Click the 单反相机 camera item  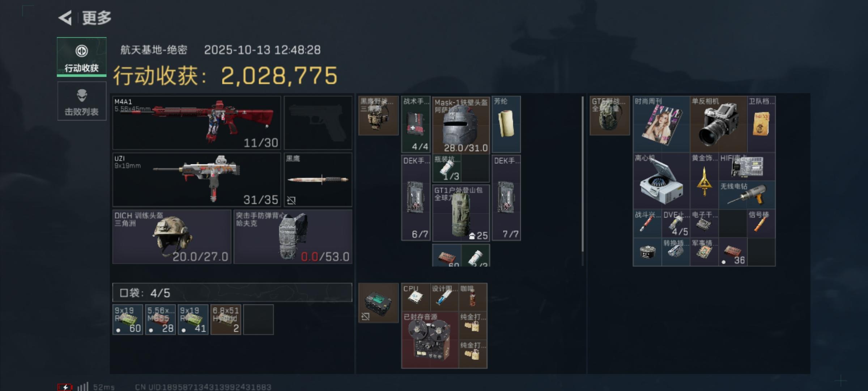tap(719, 124)
